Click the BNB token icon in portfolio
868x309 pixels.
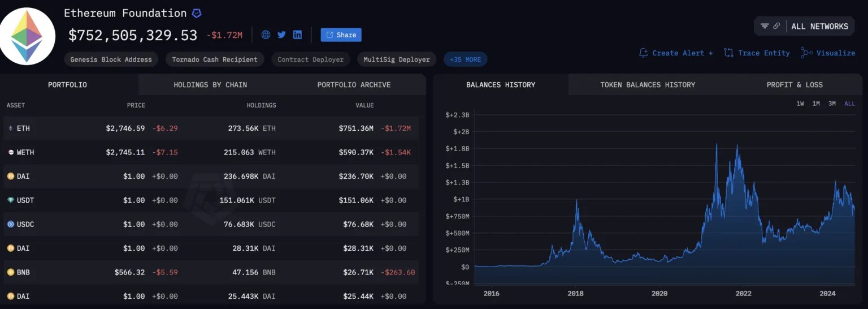pyautogui.click(x=10, y=272)
